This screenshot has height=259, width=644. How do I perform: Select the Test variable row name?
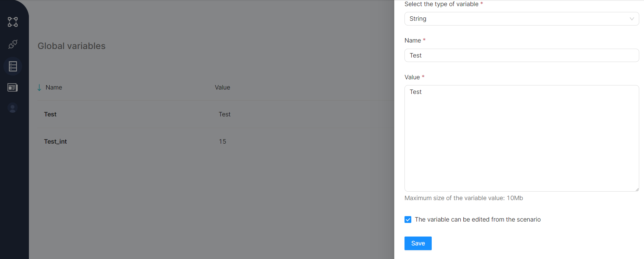(50, 114)
